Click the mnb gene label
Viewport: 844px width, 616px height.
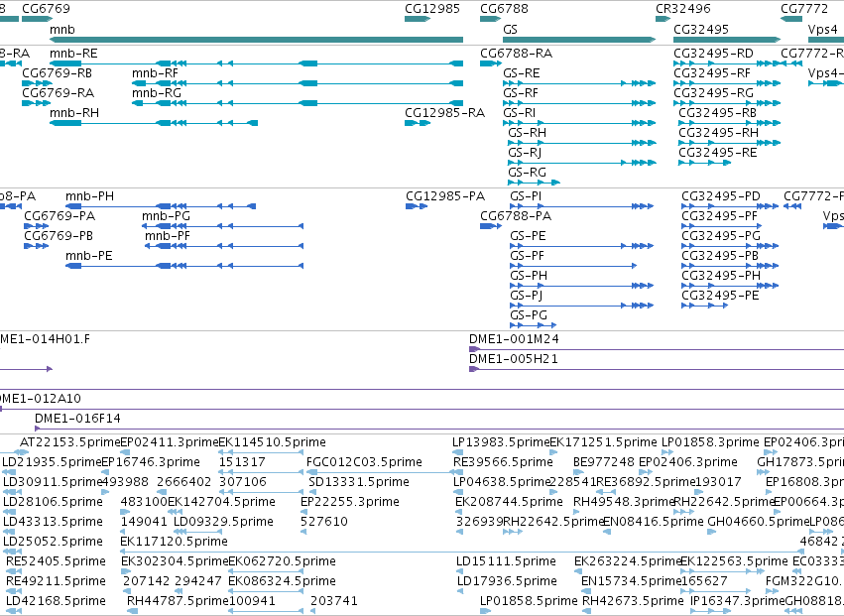coord(61,30)
